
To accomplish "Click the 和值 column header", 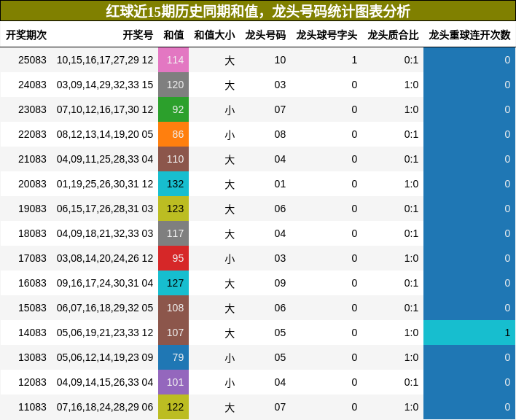I will click(173, 35).
